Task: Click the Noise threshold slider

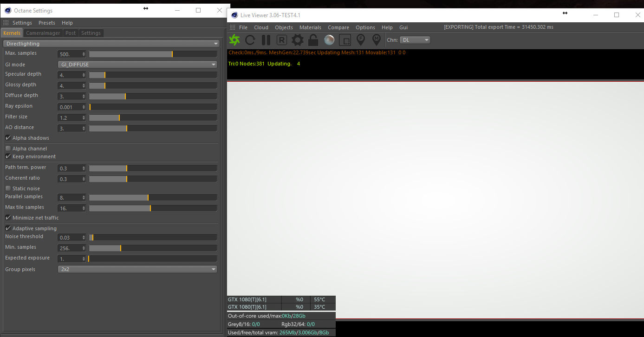Action: 153,237
